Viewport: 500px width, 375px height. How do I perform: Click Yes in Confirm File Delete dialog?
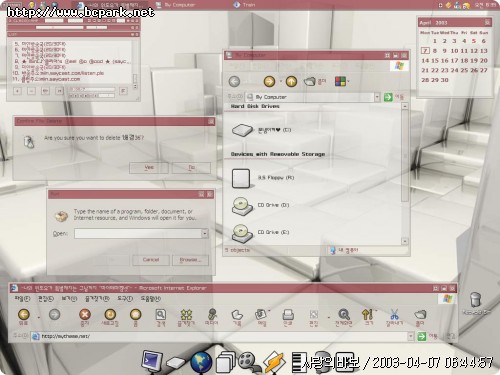[149, 168]
